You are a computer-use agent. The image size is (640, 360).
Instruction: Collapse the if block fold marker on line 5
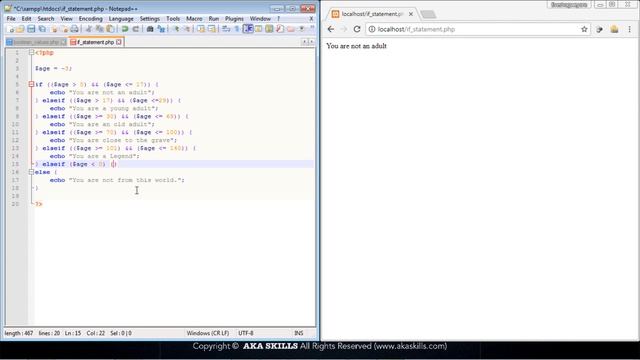31,84
